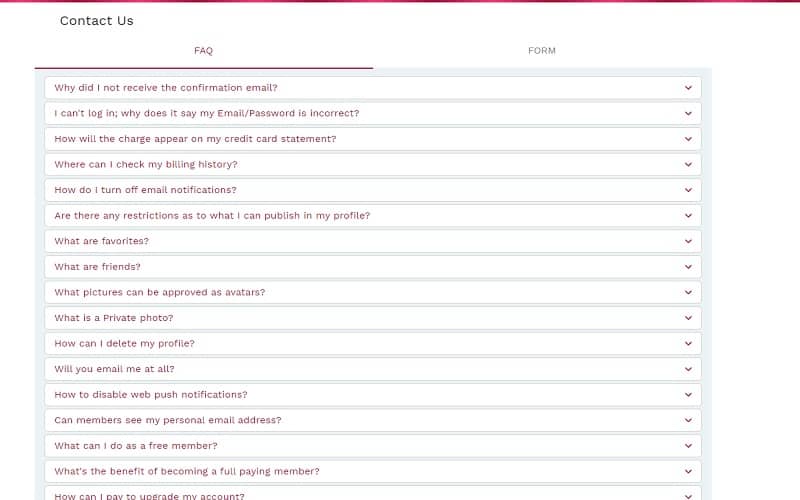Click chevron next to 'Where can I check my billing history?'
Image resolution: width=800 pixels, height=500 pixels.
point(688,164)
